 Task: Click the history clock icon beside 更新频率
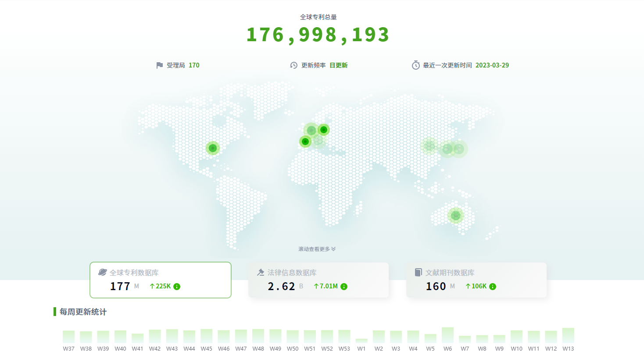[294, 65]
